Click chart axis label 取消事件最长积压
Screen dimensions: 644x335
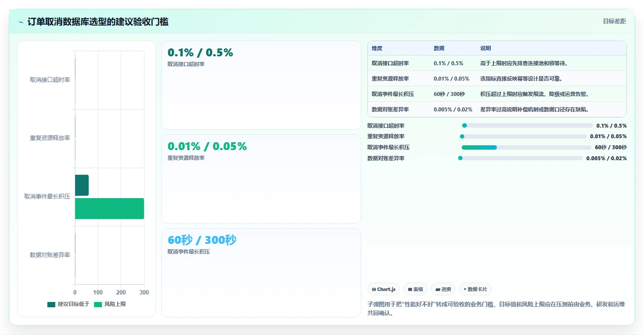click(x=48, y=196)
